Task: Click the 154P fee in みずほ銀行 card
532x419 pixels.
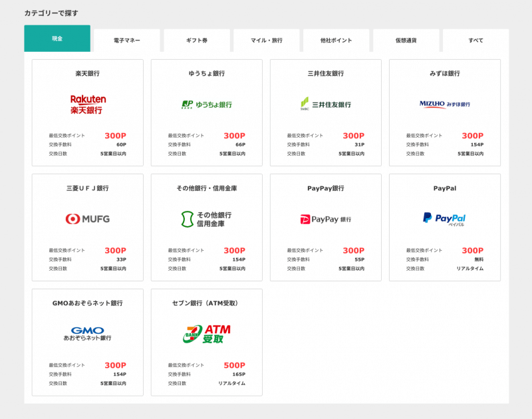Action: [x=477, y=144]
